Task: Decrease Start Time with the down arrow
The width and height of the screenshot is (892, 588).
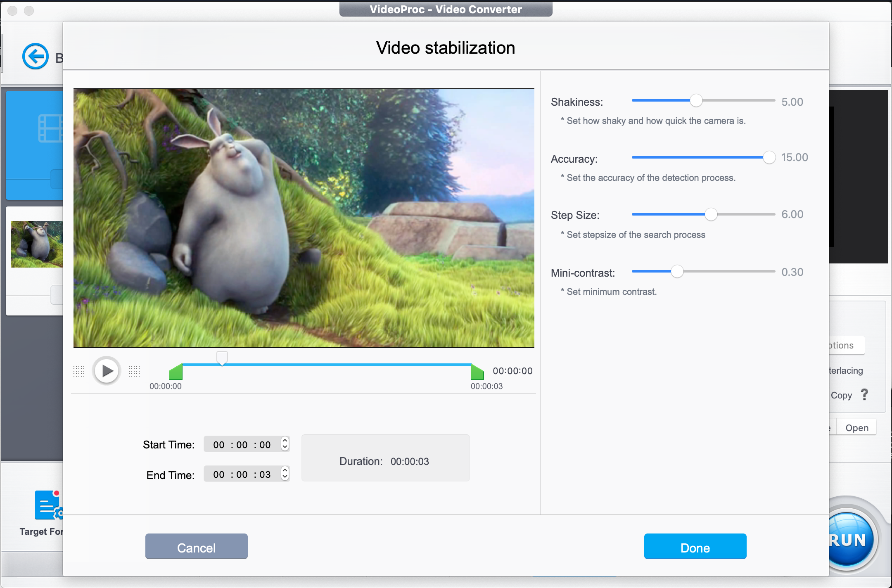Action: pyautogui.click(x=285, y=447)
